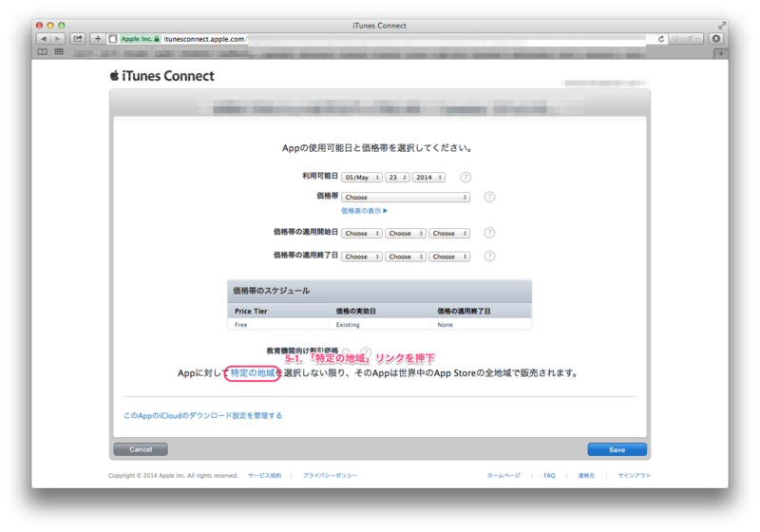Click the plus bookmark button beside address bar
Image resolution: width=760 pixels, height=532 pixels.
tap(98, 39)
